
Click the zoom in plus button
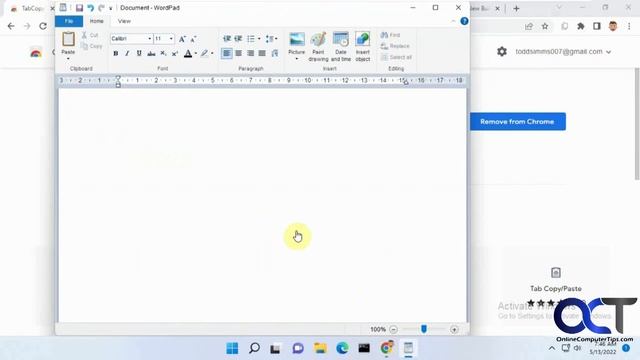point(454,329)
